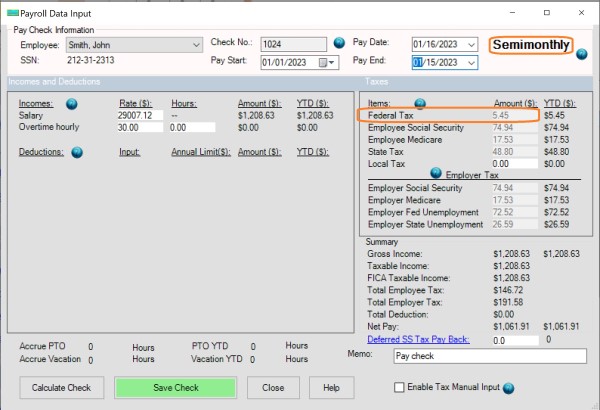Click the green Save Check button
Screen dimensions: 600x410
click(178, 388)
